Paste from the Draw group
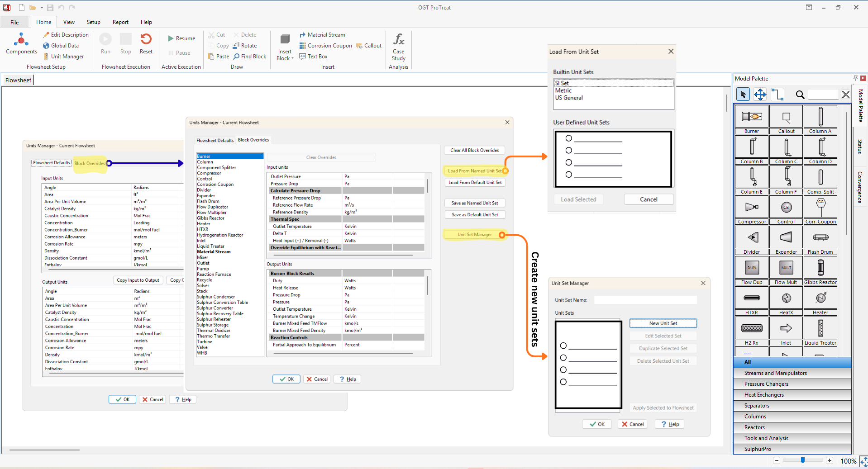The image size is (868, 469). tap(219, 57)
